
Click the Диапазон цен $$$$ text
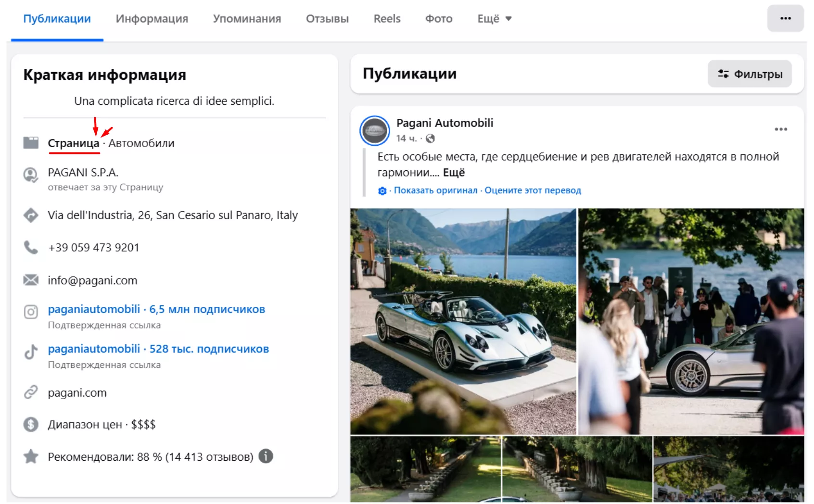tap(102, 425)
